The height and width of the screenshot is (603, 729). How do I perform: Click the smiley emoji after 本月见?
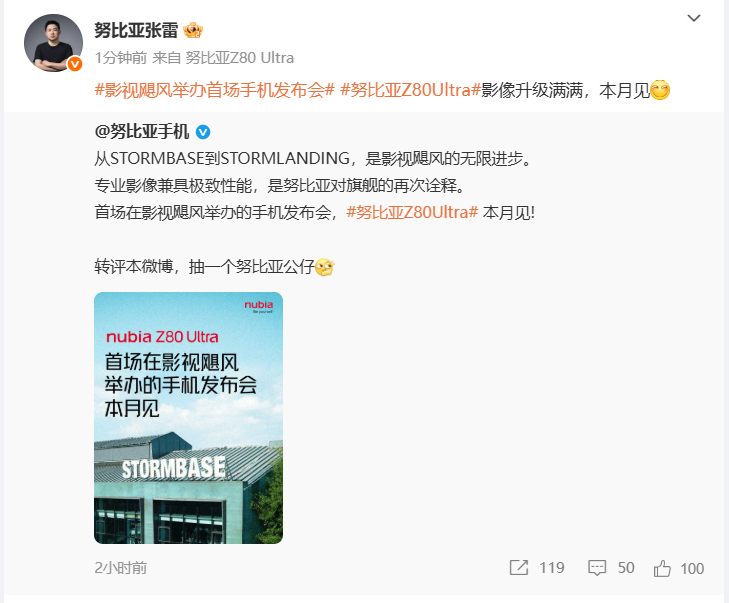point(660,90)
